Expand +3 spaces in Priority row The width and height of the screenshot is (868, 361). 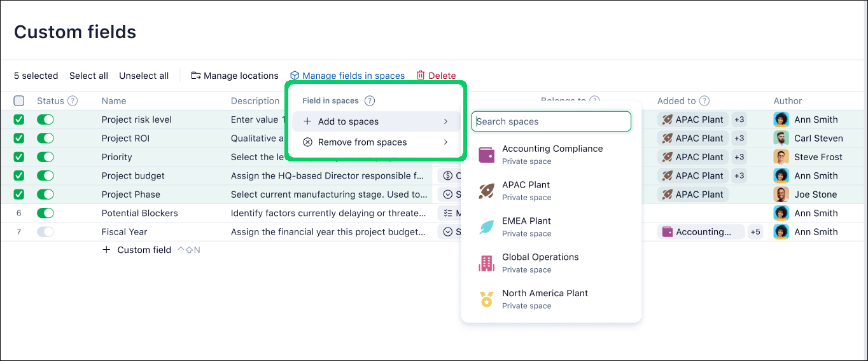click(x=739, y=157)
